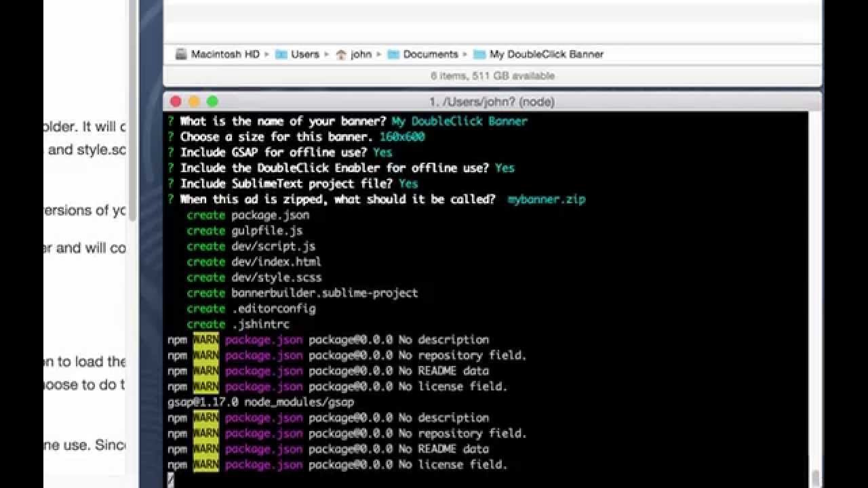Viewport: 868px width, 488px height.
Task: Click the green zoom button of terminal window
Action: [x=212, y=102]
